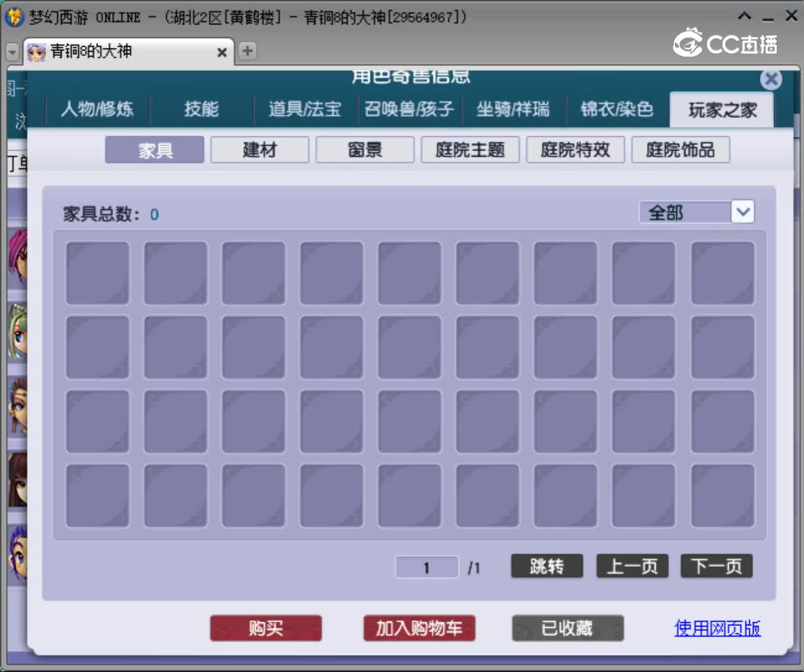Screen dimensions: 804x672
Task: Open the 使用网页版 link
Action: point(717,628)
